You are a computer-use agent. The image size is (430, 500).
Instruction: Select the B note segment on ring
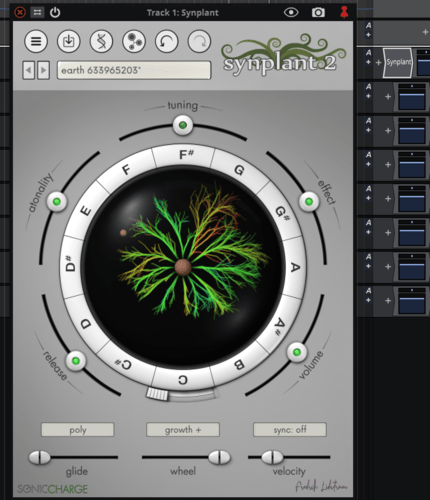point(239,364)
